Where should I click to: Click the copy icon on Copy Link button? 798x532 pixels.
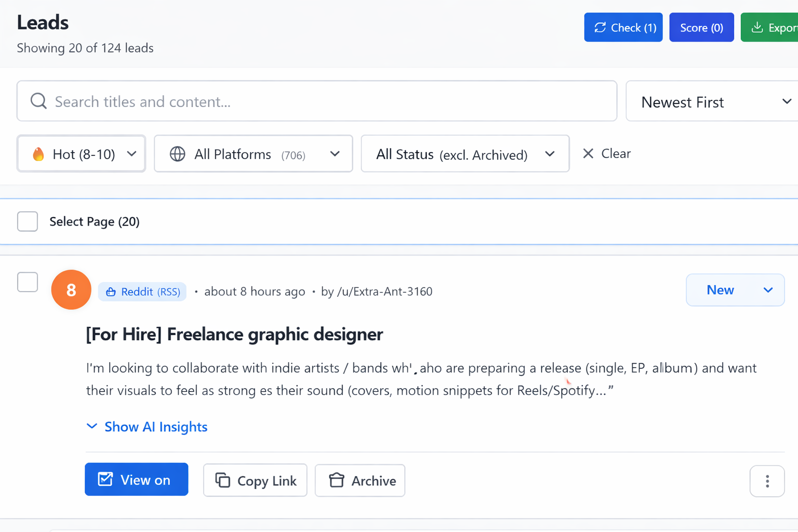222,481
